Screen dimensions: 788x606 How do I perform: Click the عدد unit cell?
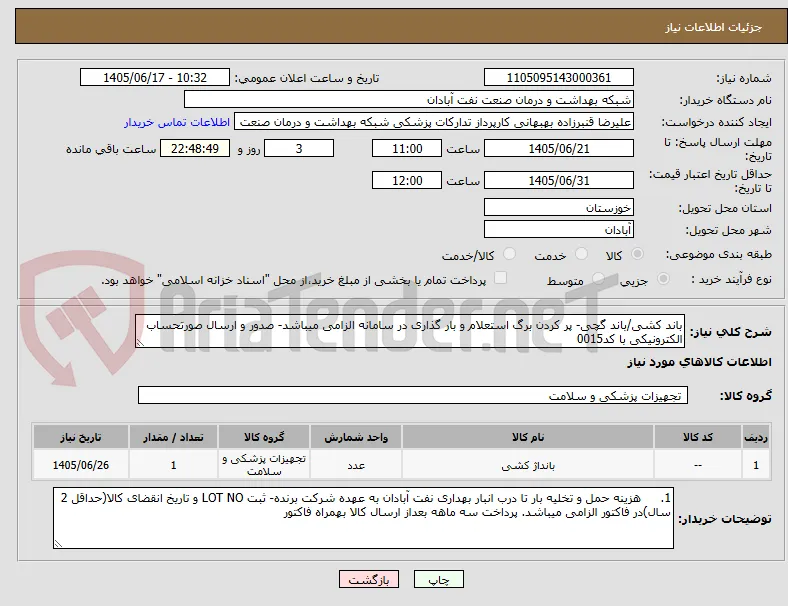(356, 465)
